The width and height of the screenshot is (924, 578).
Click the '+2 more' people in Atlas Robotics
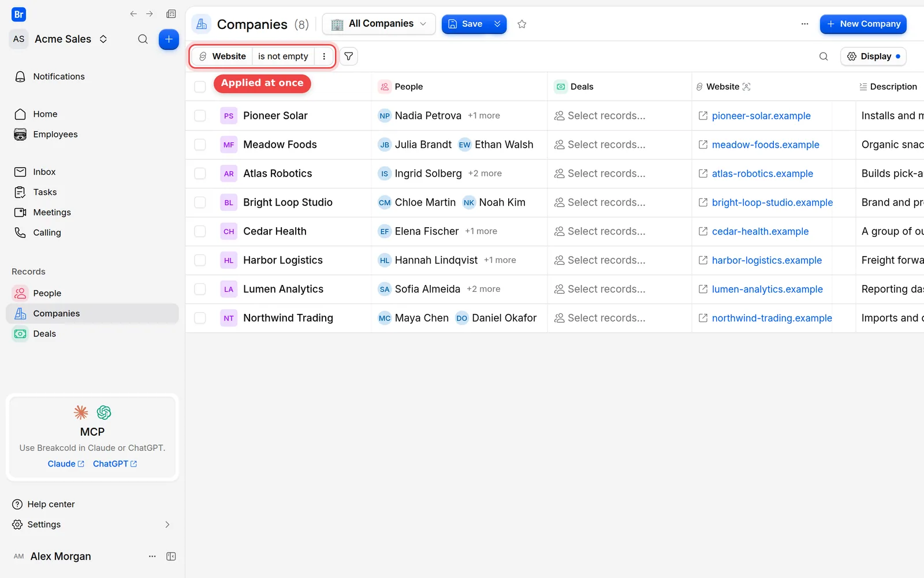coord(485,173)
